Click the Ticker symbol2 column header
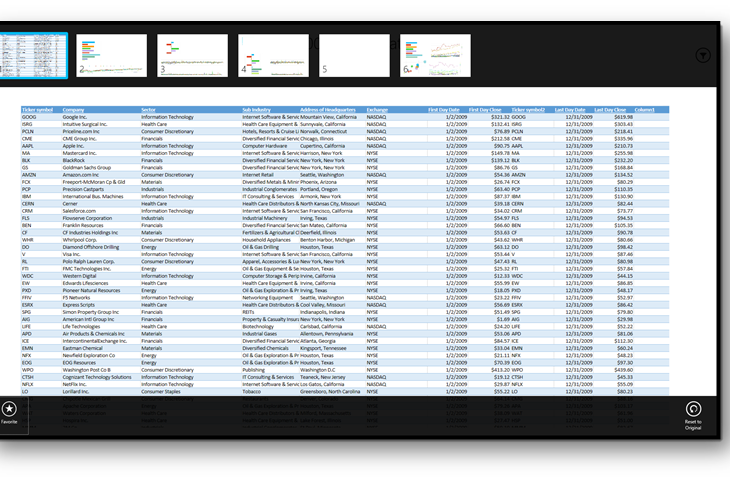Viewport: 730px width, 487px height. pyautogui.click(x=528, y=110)
